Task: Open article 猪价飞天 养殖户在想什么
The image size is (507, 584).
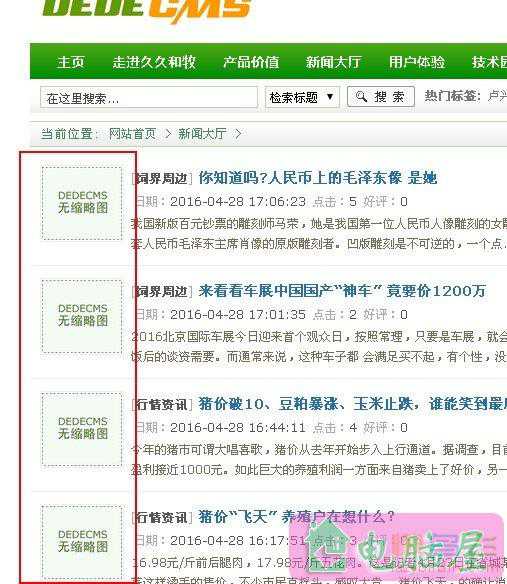Action: coord(296,517)
